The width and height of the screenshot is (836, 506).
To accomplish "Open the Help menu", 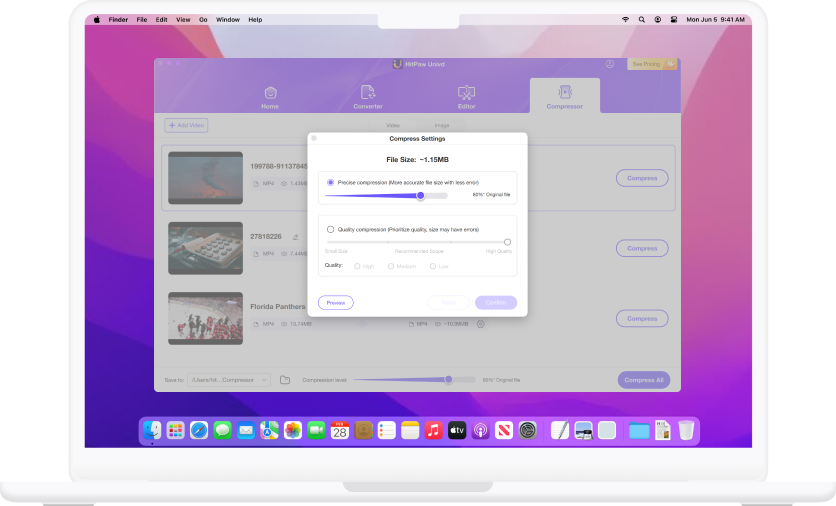I will click(x=255, y=20).
